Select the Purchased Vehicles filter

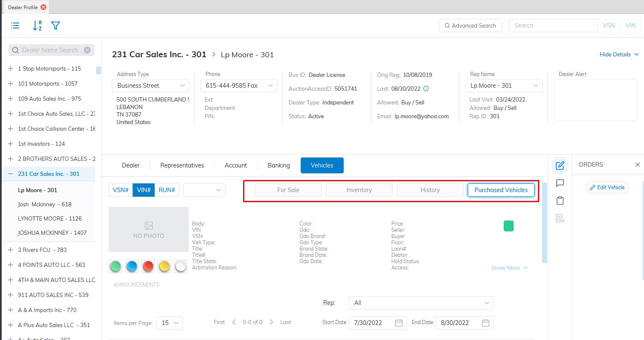point(501,190)
